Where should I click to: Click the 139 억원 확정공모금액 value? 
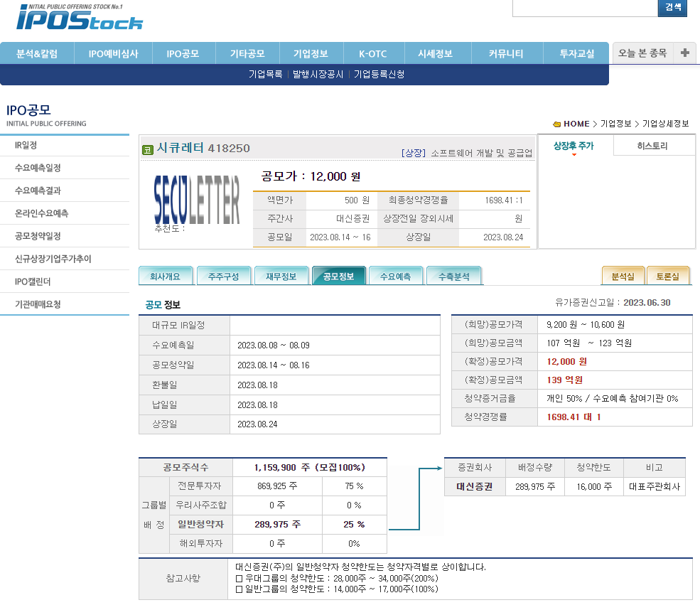click(565, 380)
